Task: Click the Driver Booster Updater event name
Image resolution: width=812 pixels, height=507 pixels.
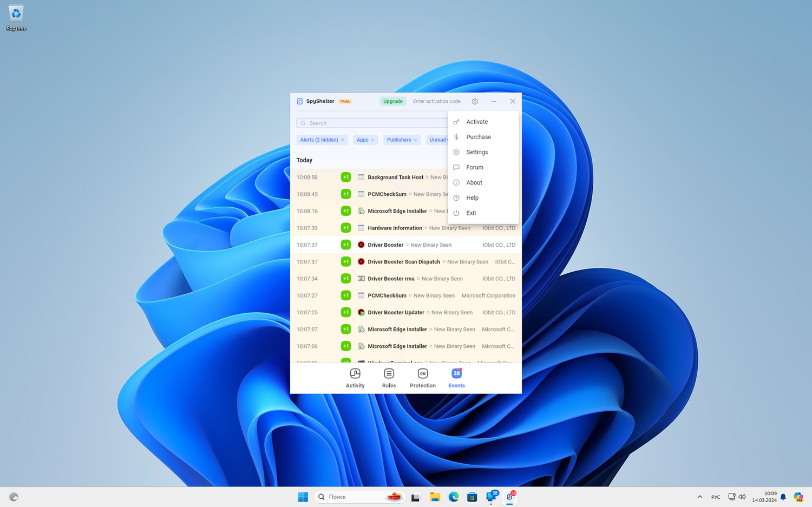Action: [x=396, y=312]
